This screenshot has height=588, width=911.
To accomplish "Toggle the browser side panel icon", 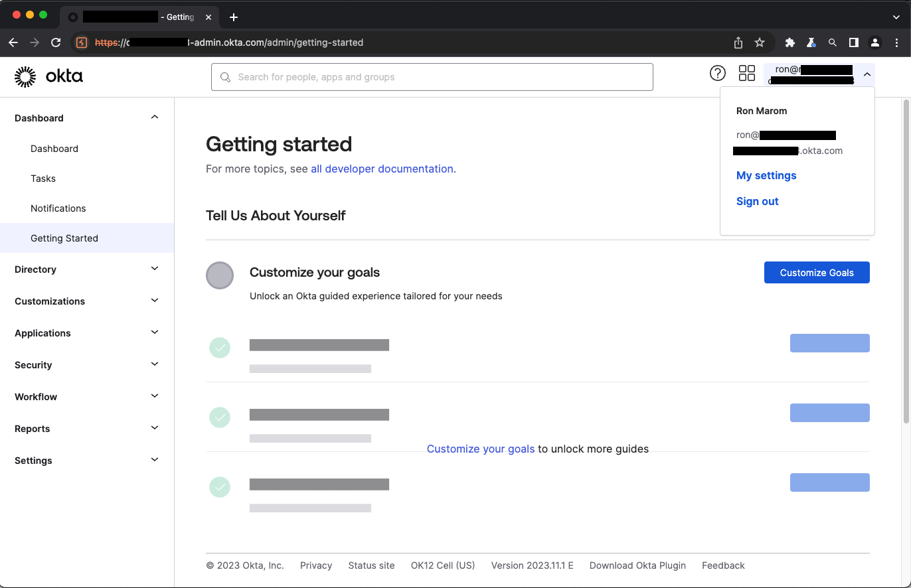I will pos(854,42).
